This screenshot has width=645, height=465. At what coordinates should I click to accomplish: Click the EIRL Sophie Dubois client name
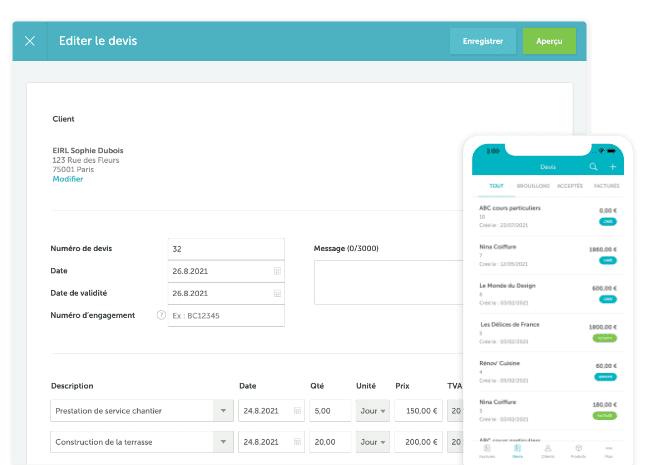(88, 151)
